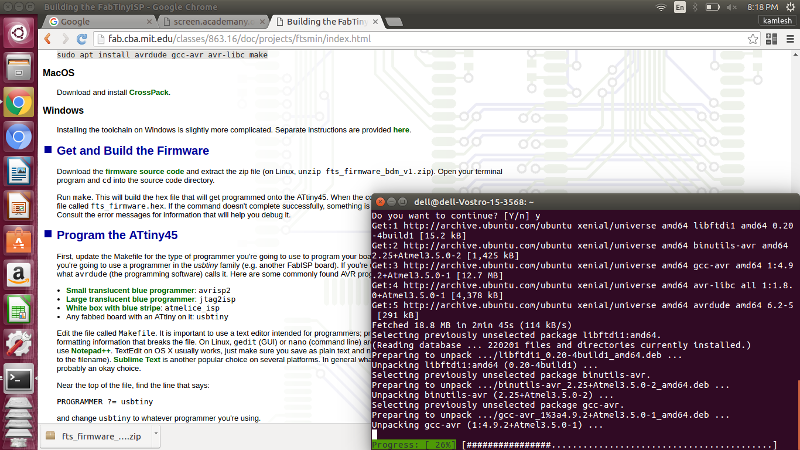
Task: Open the Amazon launcher icon
Action: point(18,276)
